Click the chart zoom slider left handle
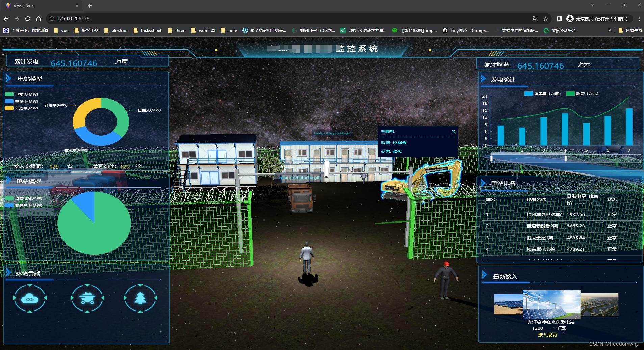 491,158
